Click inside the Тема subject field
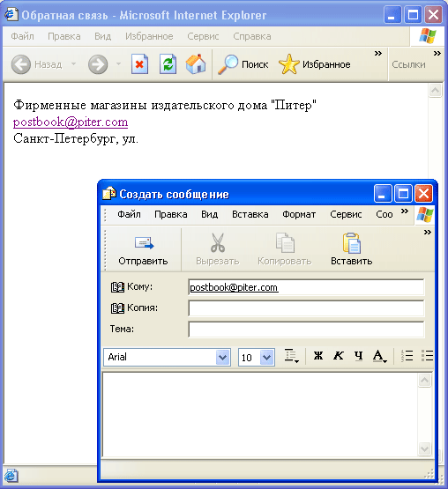The height and width of the screenshot is (489, 448). pyautogui.click(x=306, y=330)
